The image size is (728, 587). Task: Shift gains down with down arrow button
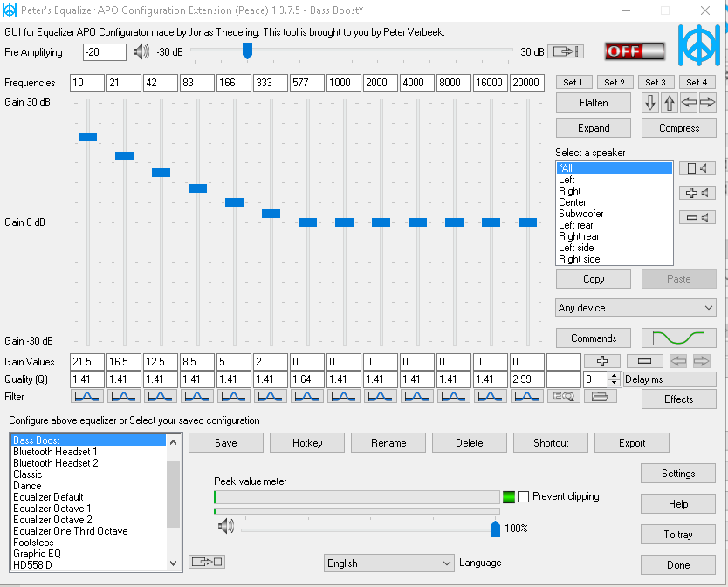(x=650, y=103)
